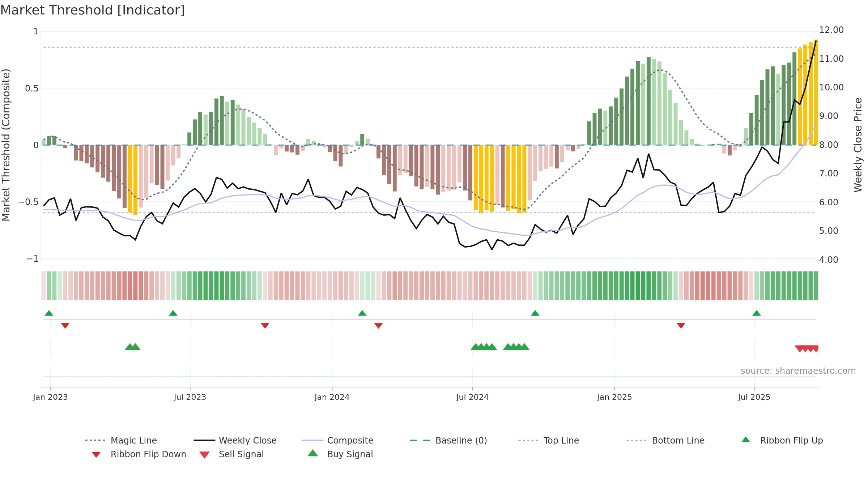Click the 0.5 left axis tick
Viewport: 868px width, 488px height.
[x=32, y=89]
